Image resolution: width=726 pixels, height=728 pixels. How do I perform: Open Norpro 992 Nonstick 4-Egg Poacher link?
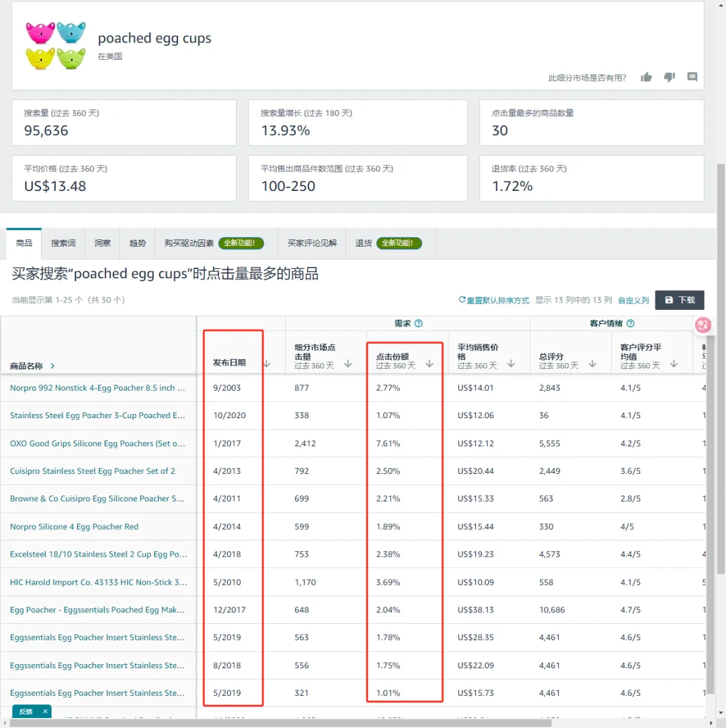[x=97, y=388]
